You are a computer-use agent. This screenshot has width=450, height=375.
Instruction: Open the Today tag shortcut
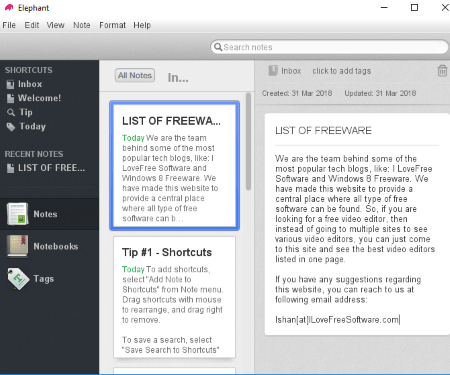(32, 126)
